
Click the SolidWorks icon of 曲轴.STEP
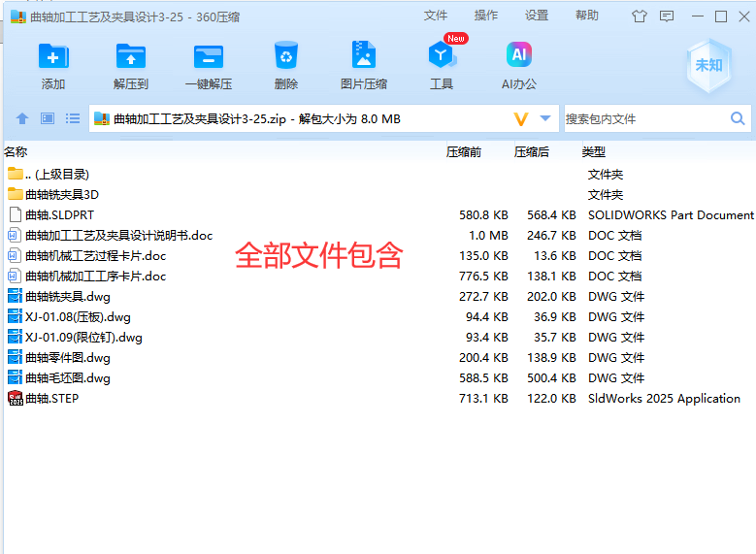pos(16,398)
